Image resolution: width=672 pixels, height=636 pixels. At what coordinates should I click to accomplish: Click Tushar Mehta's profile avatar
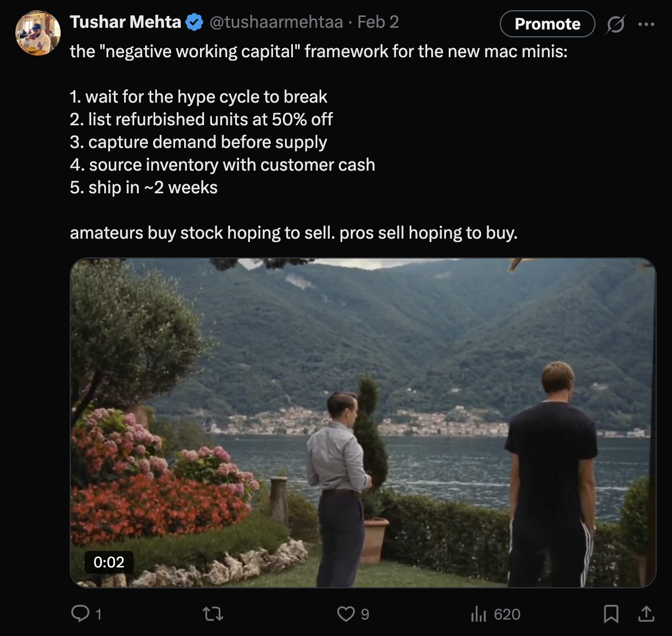point(38,33)
